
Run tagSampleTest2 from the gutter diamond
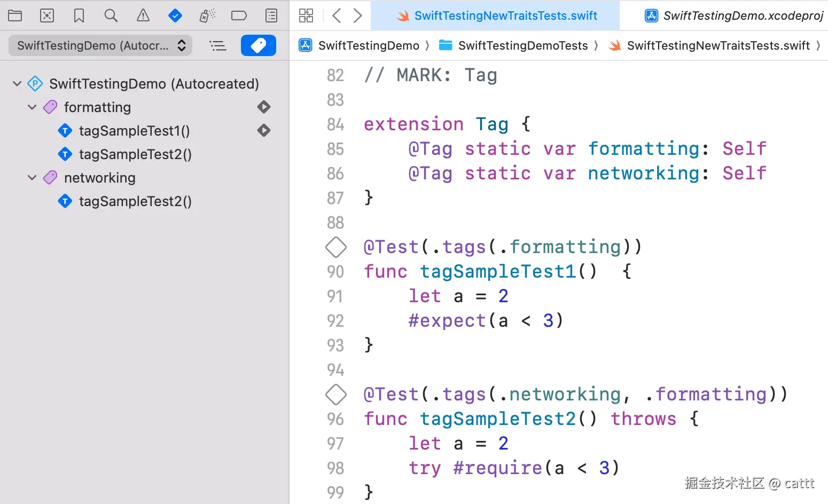pos(336,395)
